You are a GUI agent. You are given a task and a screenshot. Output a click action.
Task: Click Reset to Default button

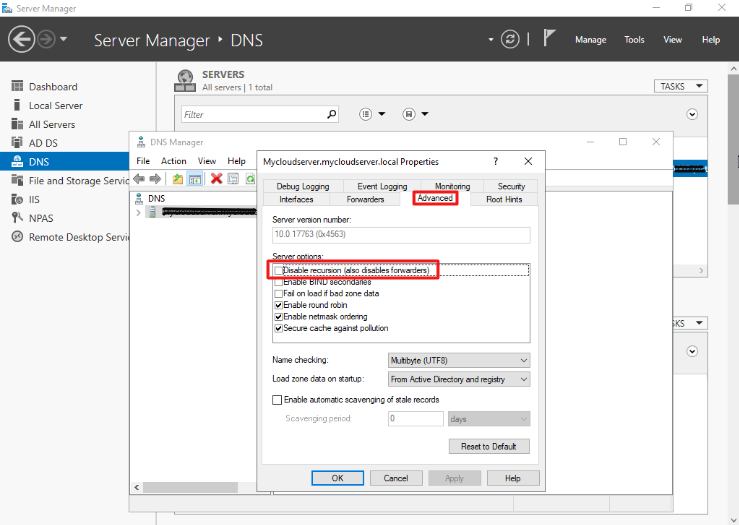coord(489,446)
